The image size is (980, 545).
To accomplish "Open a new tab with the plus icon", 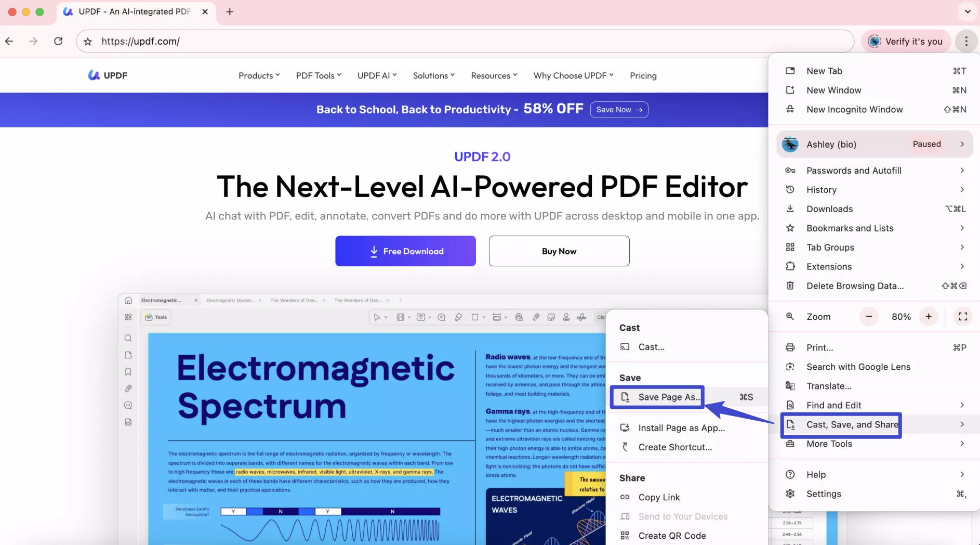I will tap(230, 11).
